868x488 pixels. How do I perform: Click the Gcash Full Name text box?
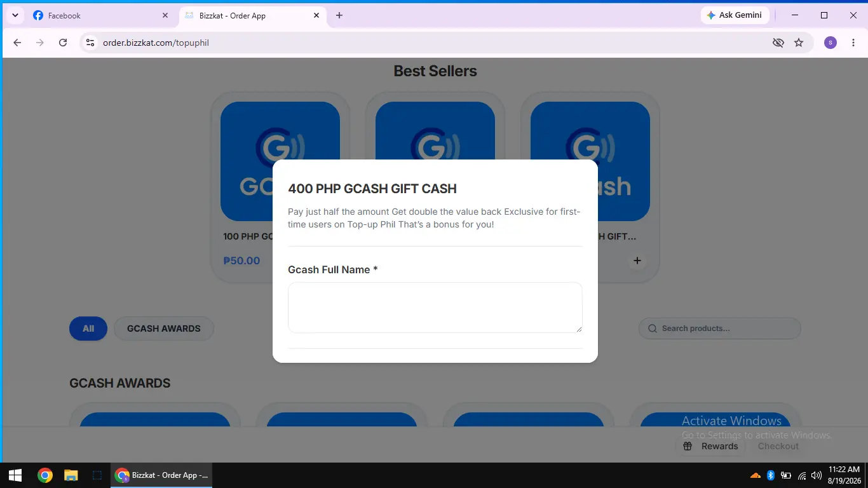[435, 308]
